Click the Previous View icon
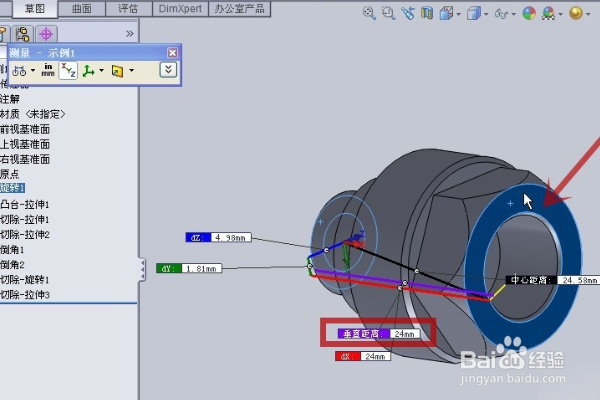This screenshot has width=600, height=400. coord(408,13)
